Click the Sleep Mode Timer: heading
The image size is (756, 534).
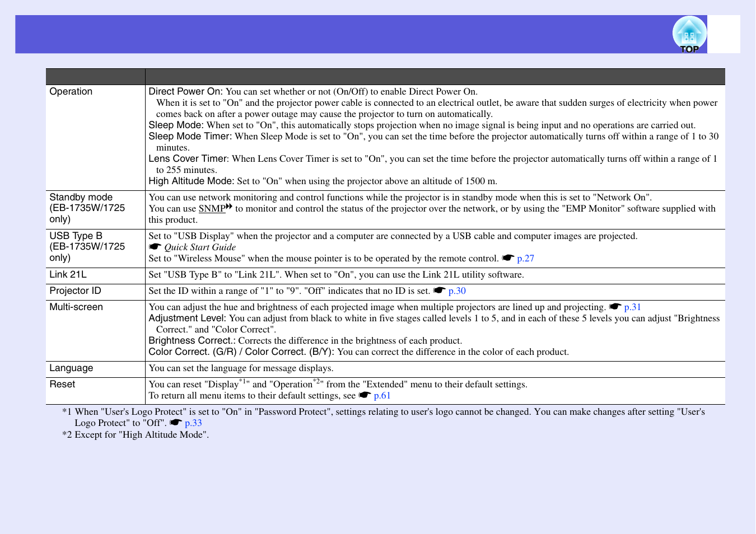(190, 137)
